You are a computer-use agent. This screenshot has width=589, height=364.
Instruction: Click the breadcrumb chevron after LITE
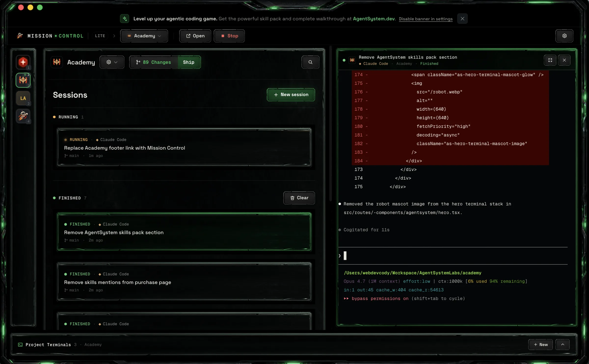point(114,36)
